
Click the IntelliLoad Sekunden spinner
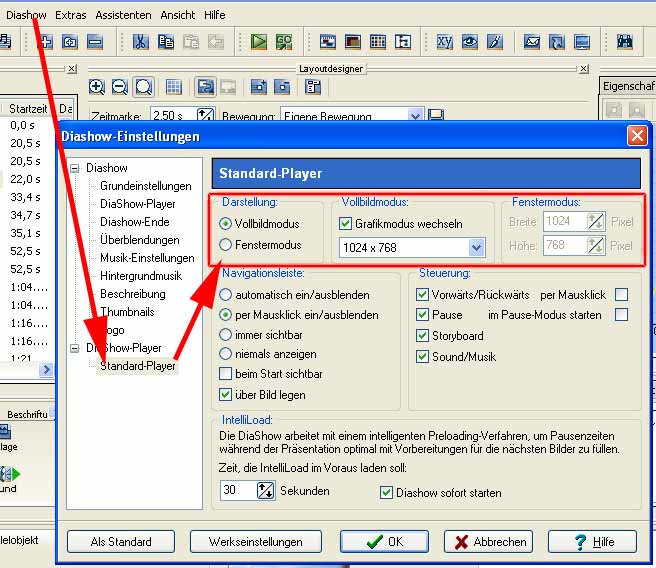265,490
